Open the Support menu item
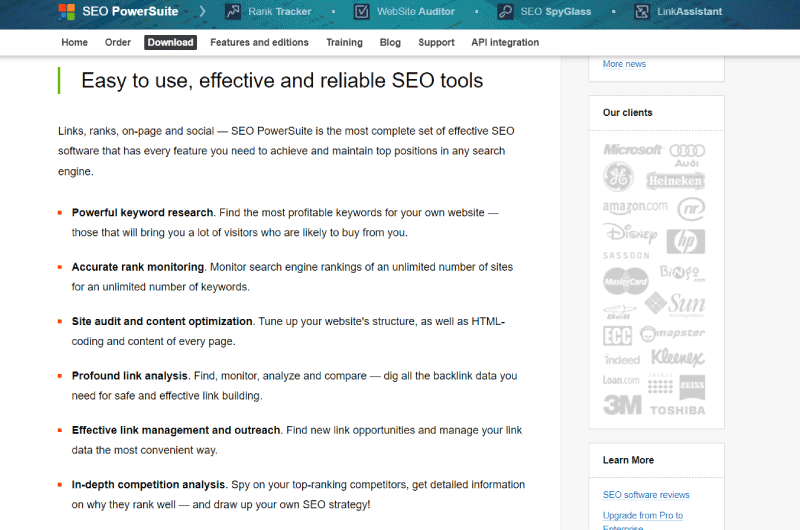Viewport: 800px width, 530px height. tap(436, 42)
